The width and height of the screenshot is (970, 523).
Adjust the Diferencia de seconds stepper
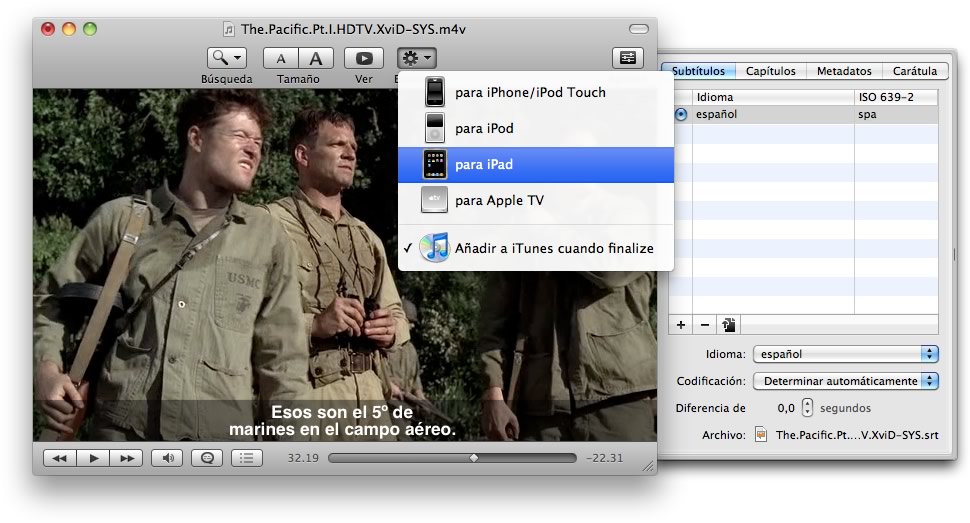[x=807, y=408]
